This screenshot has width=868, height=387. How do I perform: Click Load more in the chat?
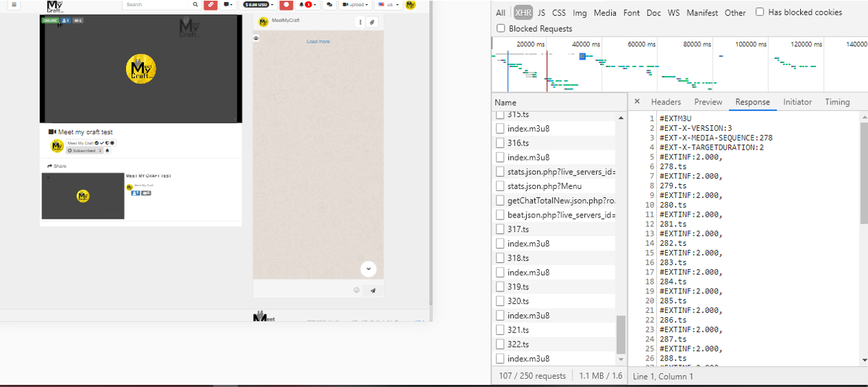[318, 42]
